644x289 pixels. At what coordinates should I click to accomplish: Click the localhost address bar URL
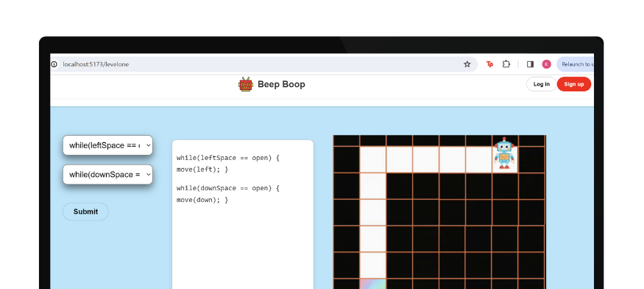point(96,64)
